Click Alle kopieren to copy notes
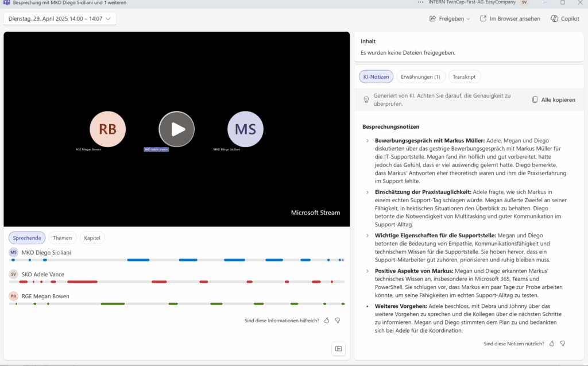Screen dimensions: 588x366 click(x=554, y=100)
